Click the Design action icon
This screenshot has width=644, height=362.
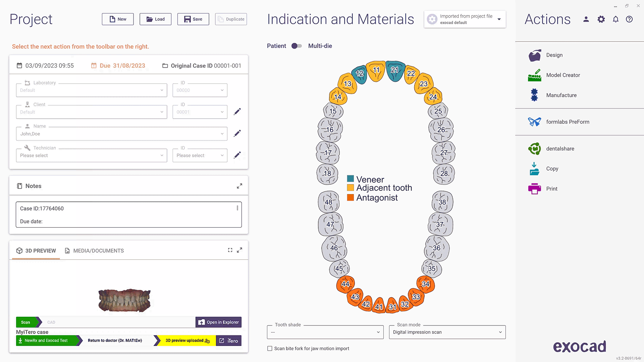coord(535,55)
